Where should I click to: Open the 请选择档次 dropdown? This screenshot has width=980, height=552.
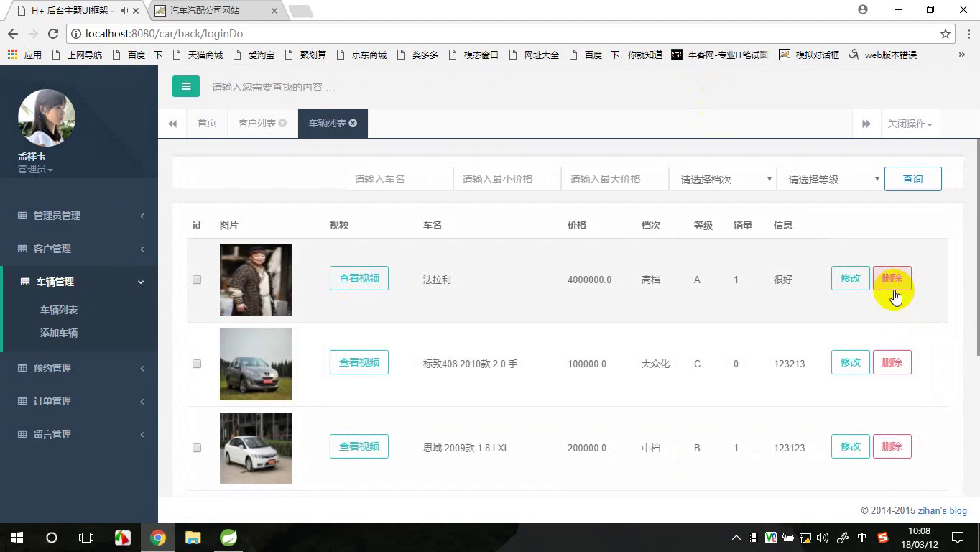[723, 179]
